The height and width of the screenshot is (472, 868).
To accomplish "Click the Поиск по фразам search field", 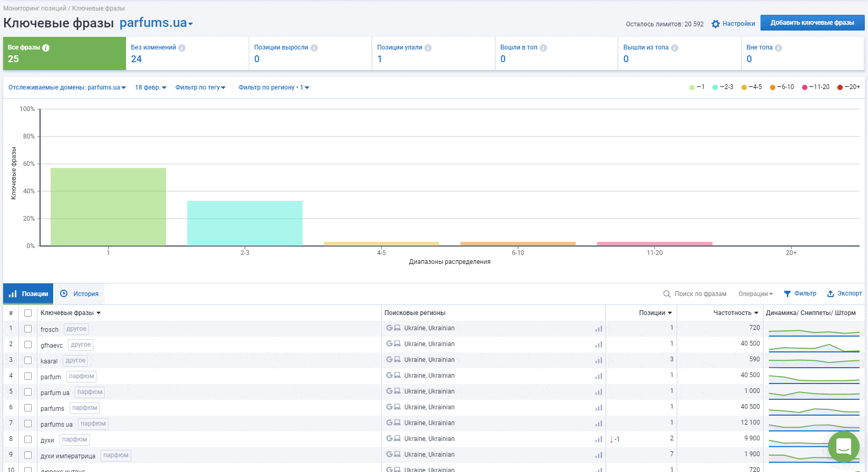I will (x=700, y=294).
